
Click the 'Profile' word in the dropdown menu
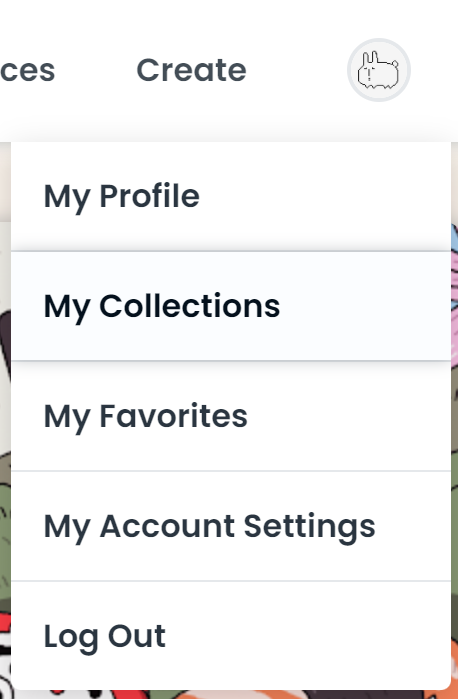[149, 196]
